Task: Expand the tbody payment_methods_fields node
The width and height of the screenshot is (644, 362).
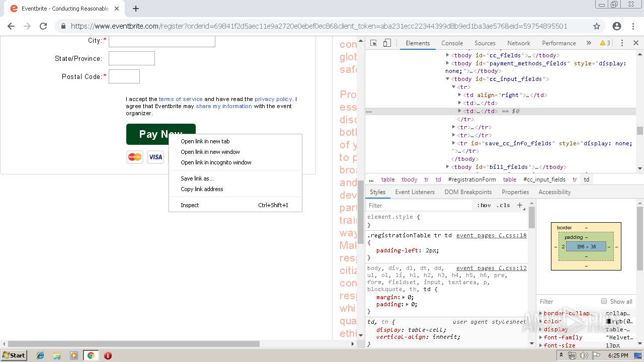Action: point(447,63)
